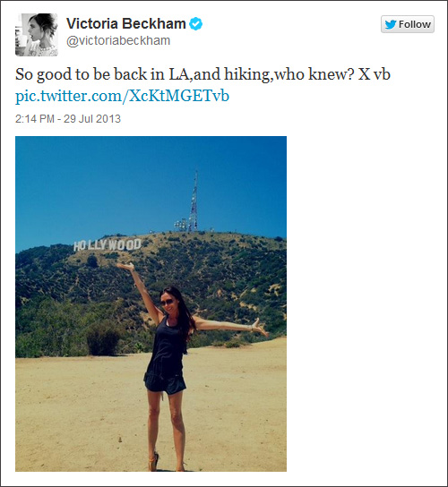
Task: Click the Hollywood sign in the photo
Action: [x=108, y=244]
